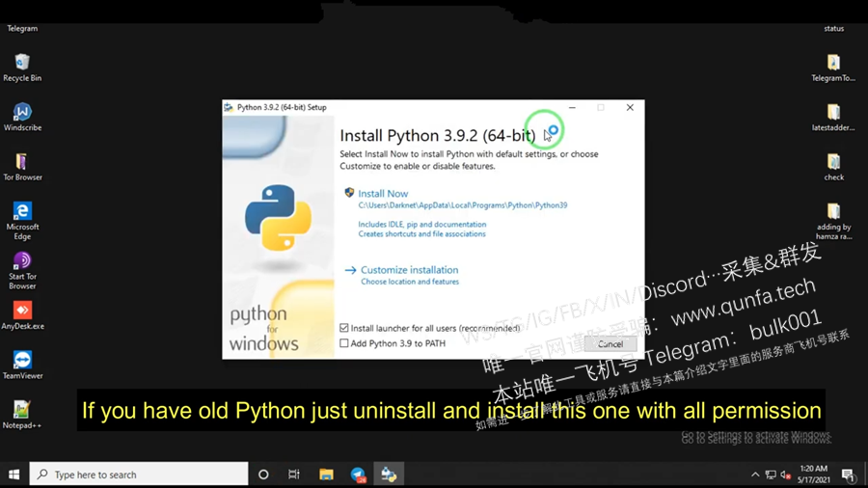
Task: Check Add Python 3.9 to PATH
Action: 344,343
